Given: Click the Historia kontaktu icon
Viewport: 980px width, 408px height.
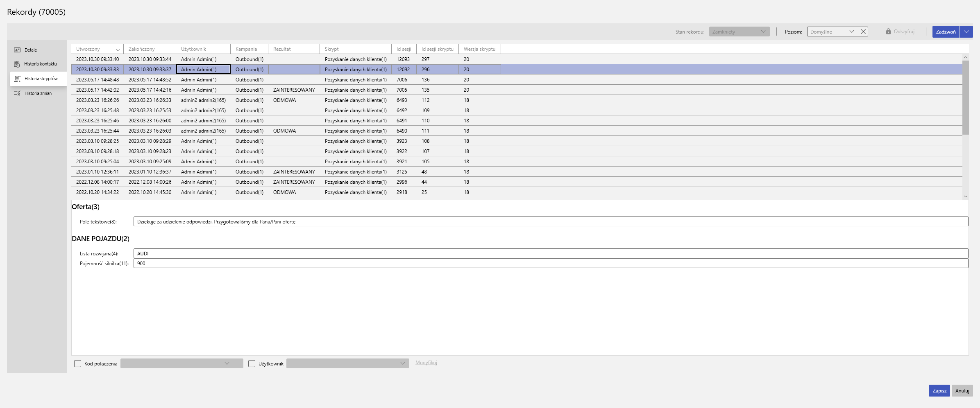Looking at the screenshot, I should click(x=17, y=64).
